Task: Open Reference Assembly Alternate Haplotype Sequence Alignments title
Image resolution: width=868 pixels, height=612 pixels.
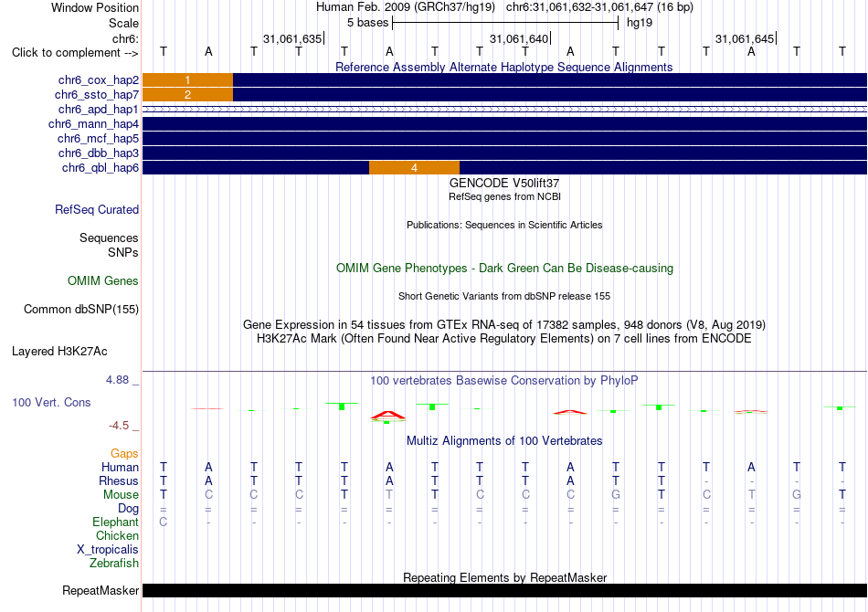Action: pyautogui.click(x=503, y=67)
